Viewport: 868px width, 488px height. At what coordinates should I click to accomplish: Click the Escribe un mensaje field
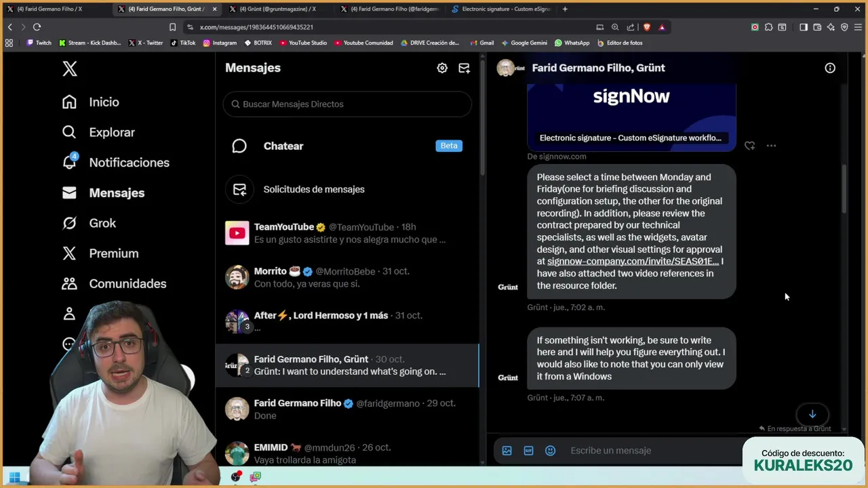(x=654, y=451)
